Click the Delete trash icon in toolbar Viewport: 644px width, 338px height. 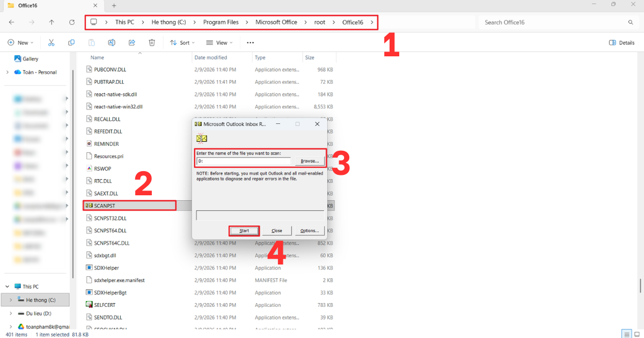(x=152, y=42)
